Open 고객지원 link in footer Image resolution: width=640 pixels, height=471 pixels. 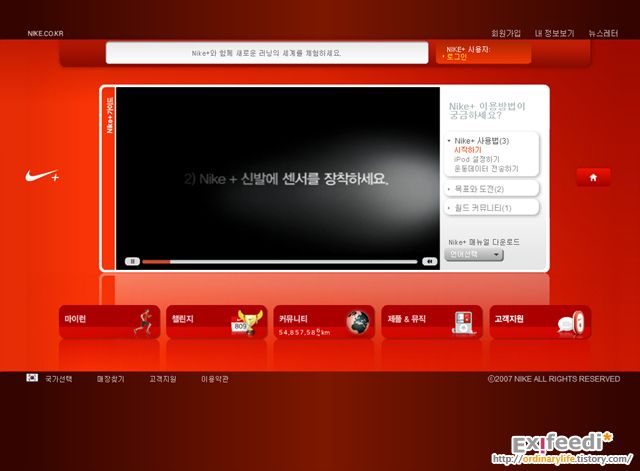coord(163,379)
